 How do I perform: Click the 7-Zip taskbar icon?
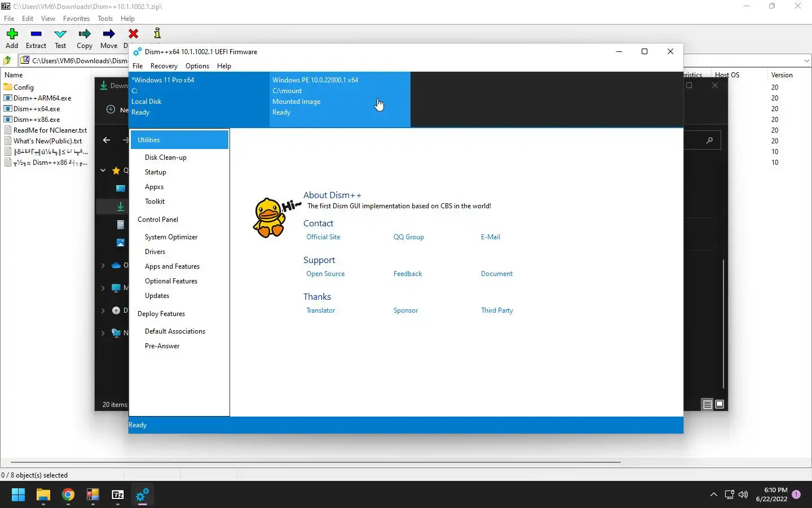click(x=118, y=495)
